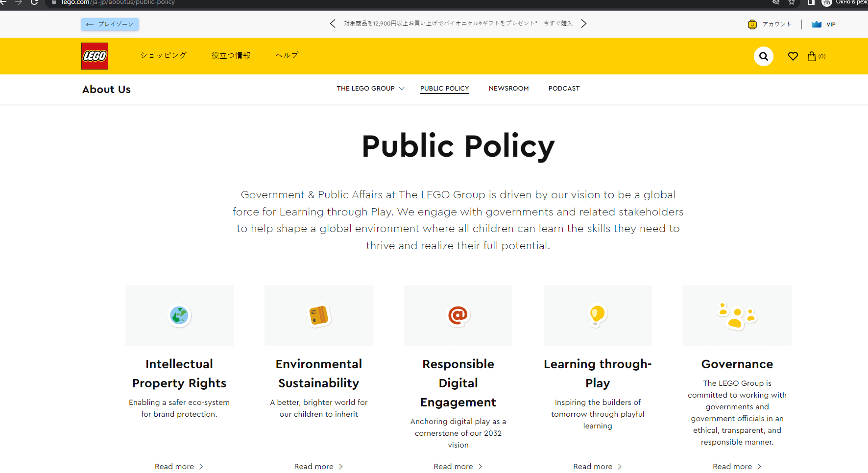Click Governance description starting 'The LEGO Group is committed'
This screenshot has height=473, width=868.
click(x=737, y=413)
